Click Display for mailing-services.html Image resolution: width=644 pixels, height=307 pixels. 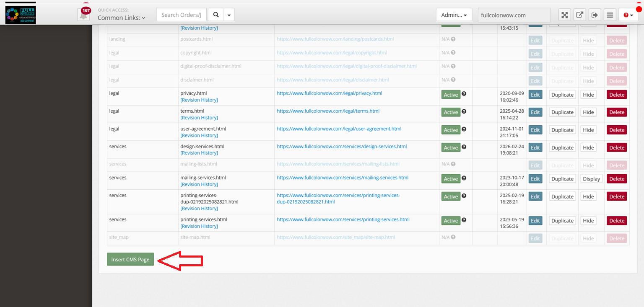click(591, 179)
